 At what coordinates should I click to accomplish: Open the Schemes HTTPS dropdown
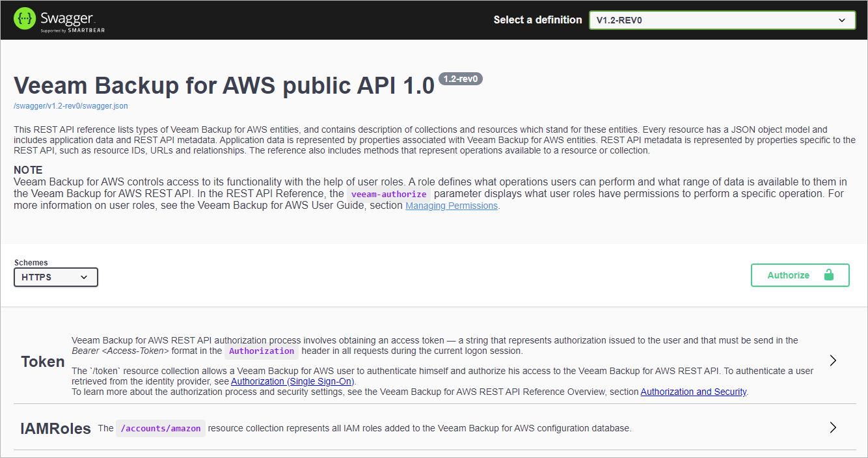click(x=56, y=277)
